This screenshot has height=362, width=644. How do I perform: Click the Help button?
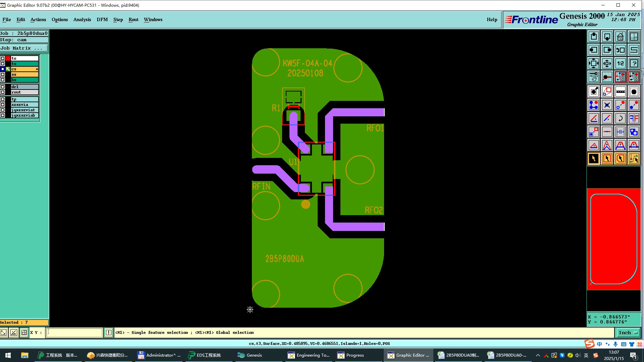[x=492, y=19]
